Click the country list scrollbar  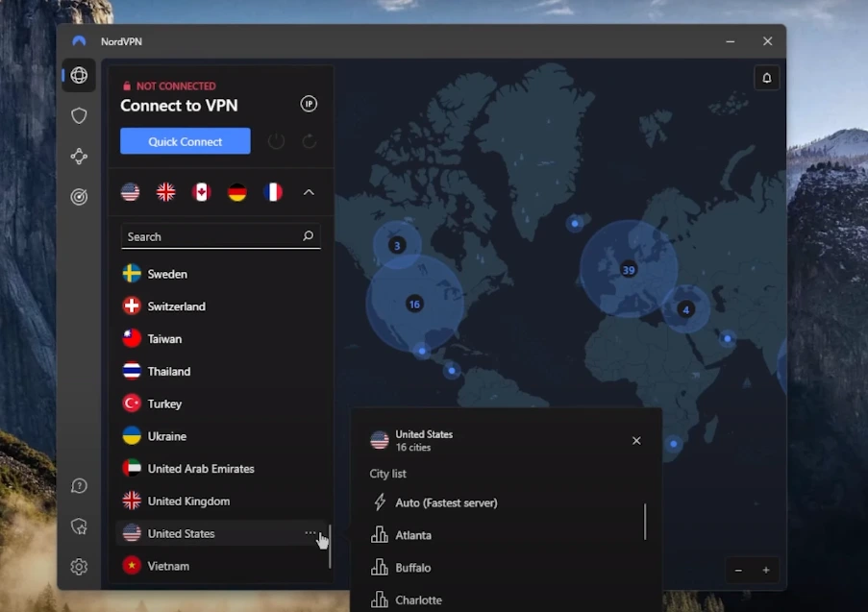[330, 547]
